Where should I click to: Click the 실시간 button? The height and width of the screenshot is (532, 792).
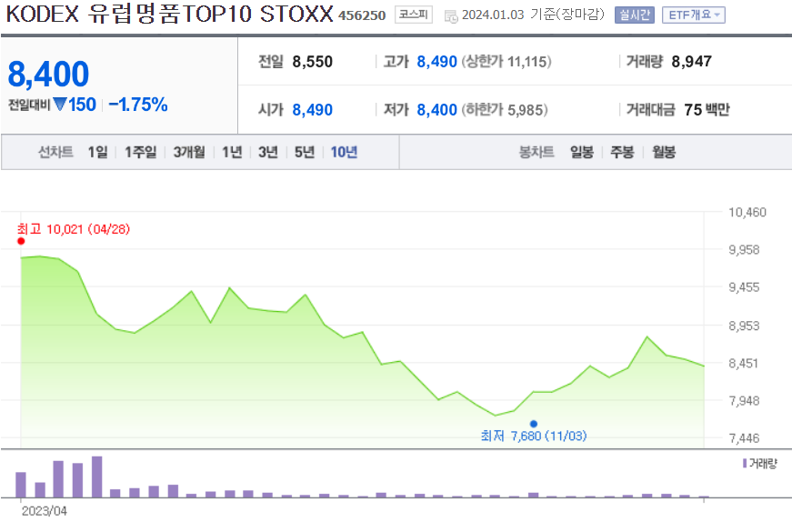(635, 15)
